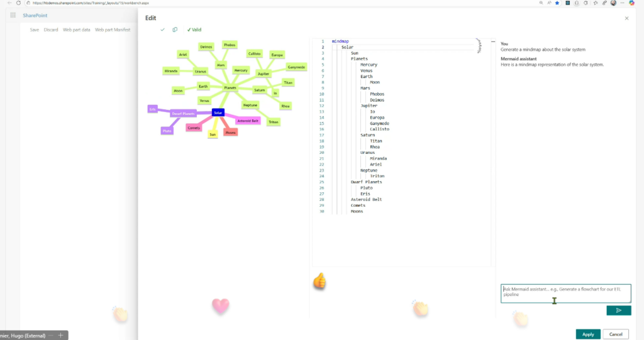This screenshot has height=340, width=644.
Task: Click the Saturn node in the mindmap
Action: pyautogui.click(x=260, y=90)
